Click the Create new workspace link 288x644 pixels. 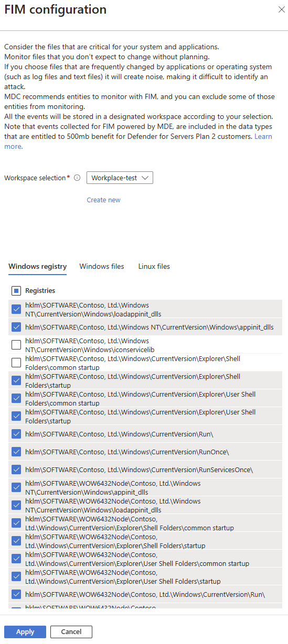pos(103,200)
